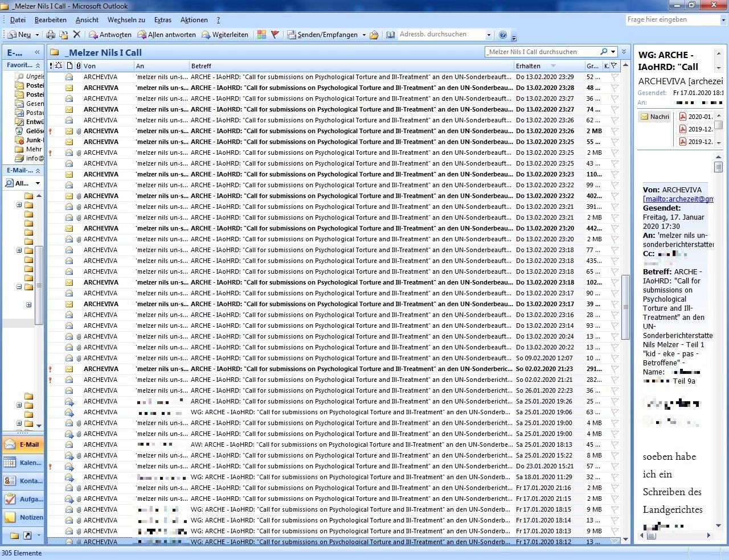Click search magnifier in Melzer Nils search box
The image size is (729, 560).
click(604, 51)
